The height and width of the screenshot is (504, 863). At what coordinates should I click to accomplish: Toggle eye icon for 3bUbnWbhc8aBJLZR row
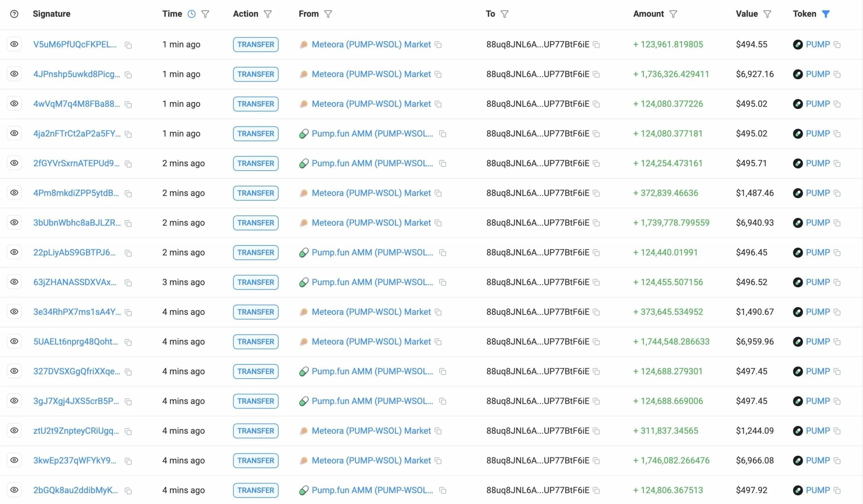14,222
